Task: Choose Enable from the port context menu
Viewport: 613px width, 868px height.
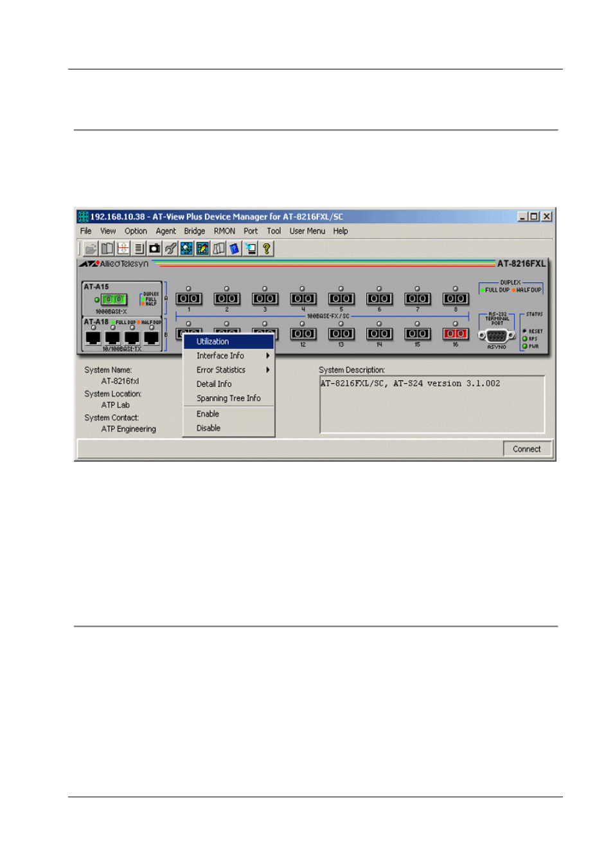Action: pos(229,414)
